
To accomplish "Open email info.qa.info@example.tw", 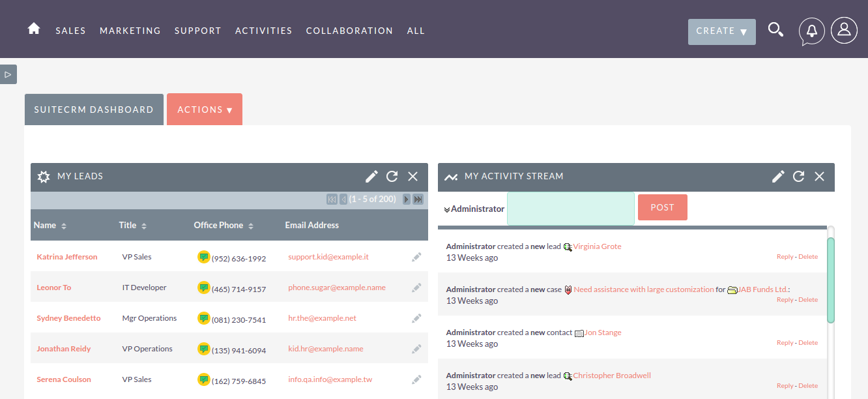I will (x=330, y=379).
